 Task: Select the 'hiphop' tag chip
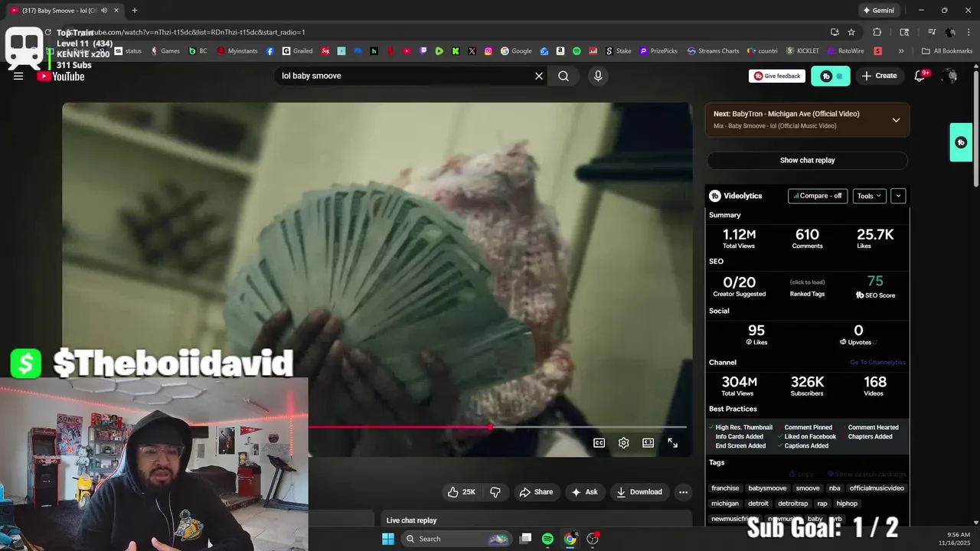point(847,504)
